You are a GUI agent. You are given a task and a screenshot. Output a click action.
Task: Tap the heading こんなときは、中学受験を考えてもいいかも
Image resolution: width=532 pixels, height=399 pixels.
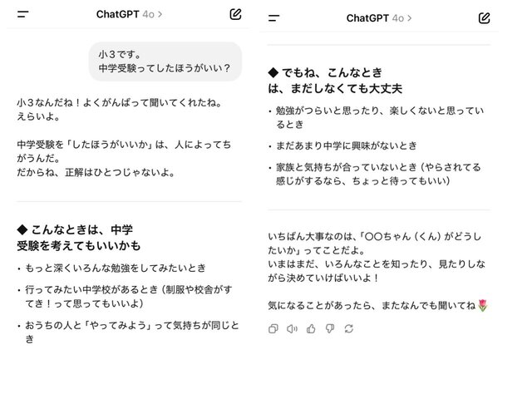(79, 237)
